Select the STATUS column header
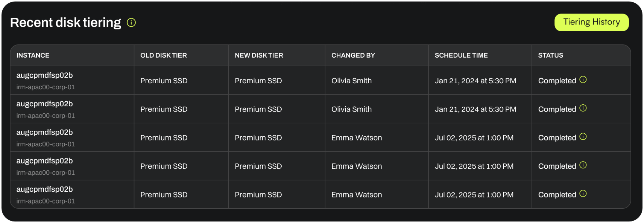Viewport: 644px width, 223px height. click(551, 55)
